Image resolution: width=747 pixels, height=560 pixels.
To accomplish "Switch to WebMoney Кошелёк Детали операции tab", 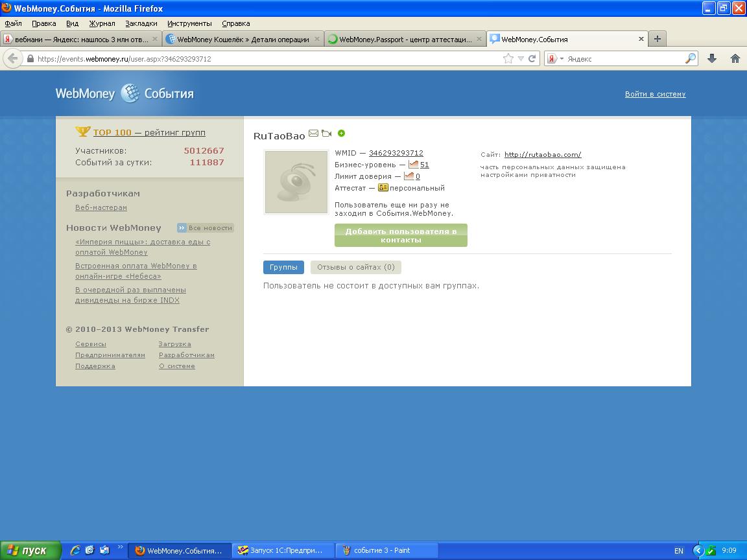I will coord(243,39).
